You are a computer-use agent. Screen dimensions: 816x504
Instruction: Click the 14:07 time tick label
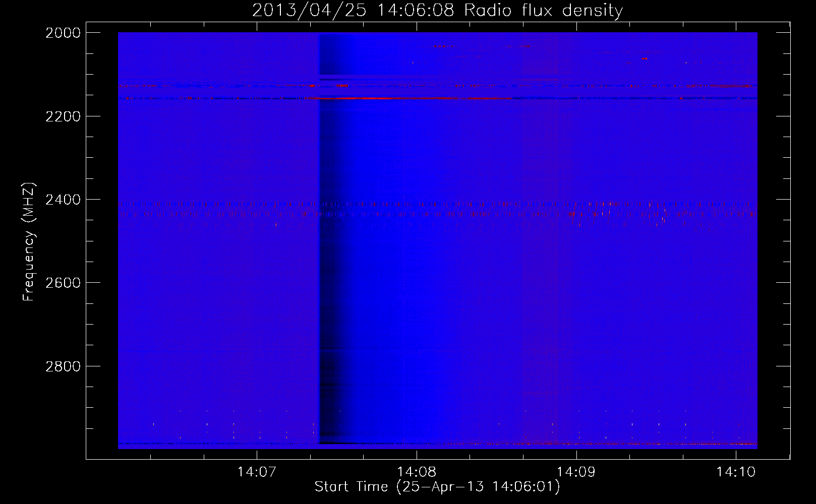(257, 472)
